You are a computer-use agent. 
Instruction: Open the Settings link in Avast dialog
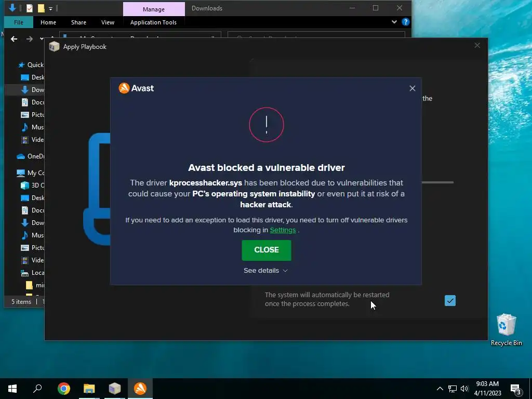coord(283,230)
